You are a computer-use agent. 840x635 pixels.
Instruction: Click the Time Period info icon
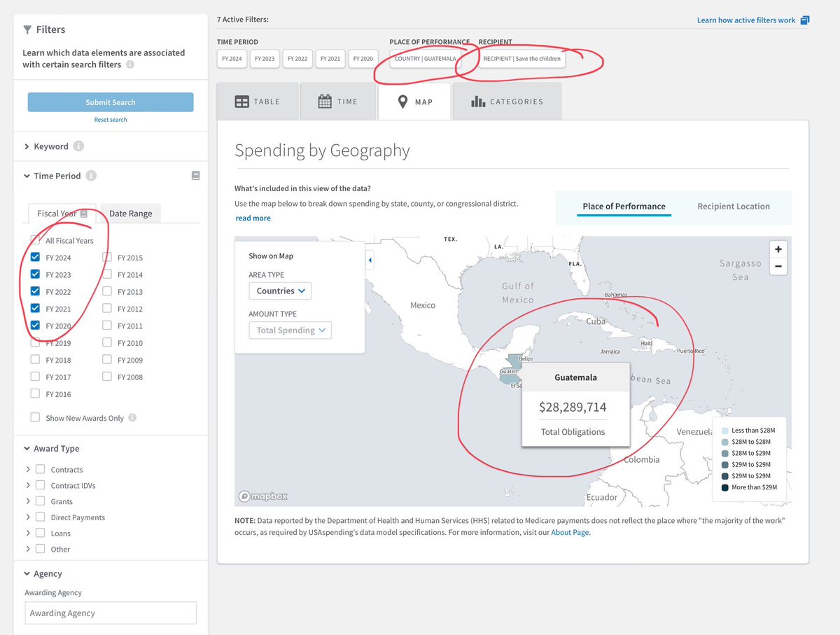click(91, 176)
